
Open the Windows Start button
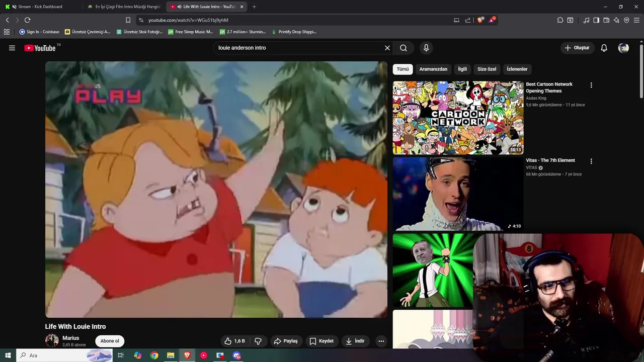pyautogui.click(x=8, y=355)
